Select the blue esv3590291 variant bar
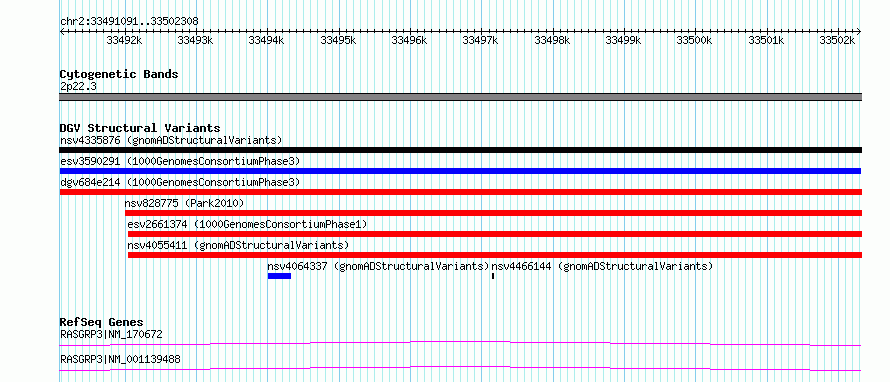Viewport: 890px width, 382px height. click(x=460, y=171)
